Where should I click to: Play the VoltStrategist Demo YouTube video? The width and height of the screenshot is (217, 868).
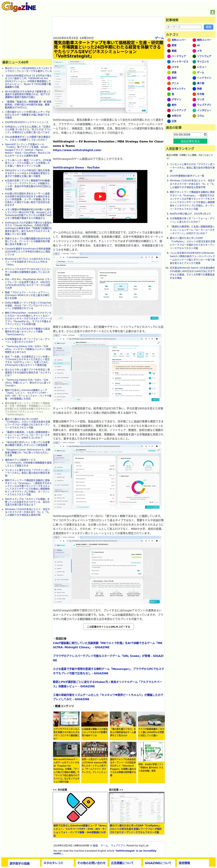100,196
